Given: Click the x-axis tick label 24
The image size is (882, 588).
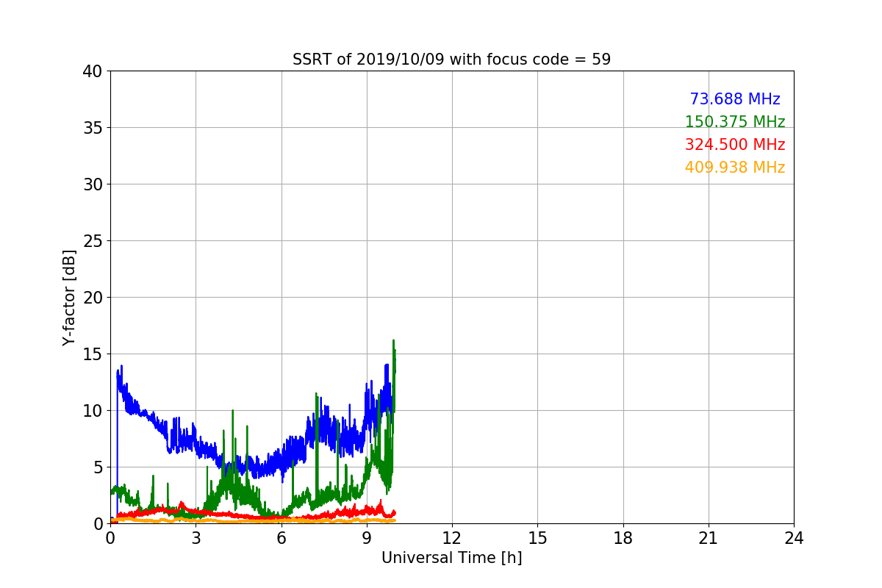Looking at the screenshot, I should click(x=794, y=538).
